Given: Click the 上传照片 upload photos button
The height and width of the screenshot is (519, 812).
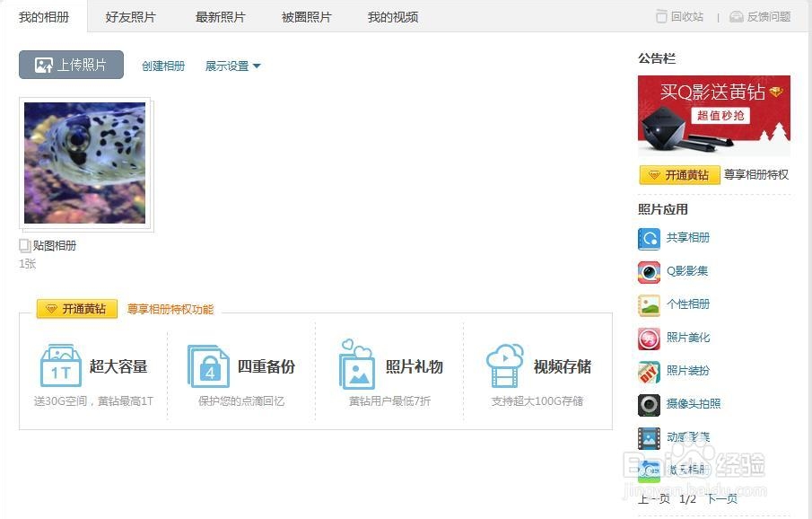Looking at the screenshot, I should (x=71, y=65).
